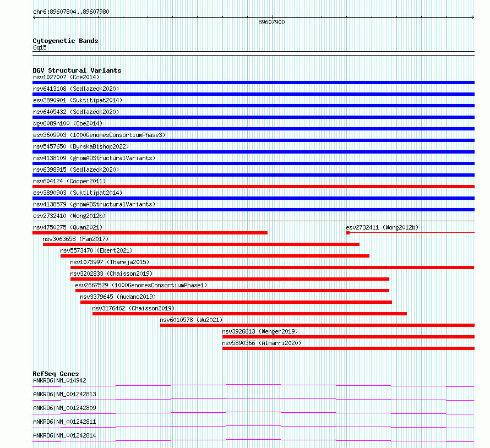
Task: Select esv2667529 (1000GenomesConsortiumPhase1) label
Action: point(141,285)
